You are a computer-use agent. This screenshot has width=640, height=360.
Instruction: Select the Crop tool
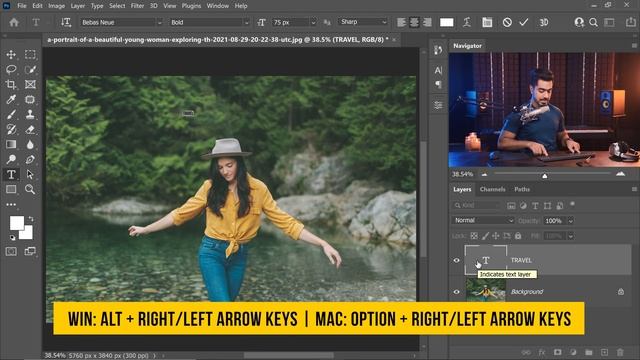11,84
